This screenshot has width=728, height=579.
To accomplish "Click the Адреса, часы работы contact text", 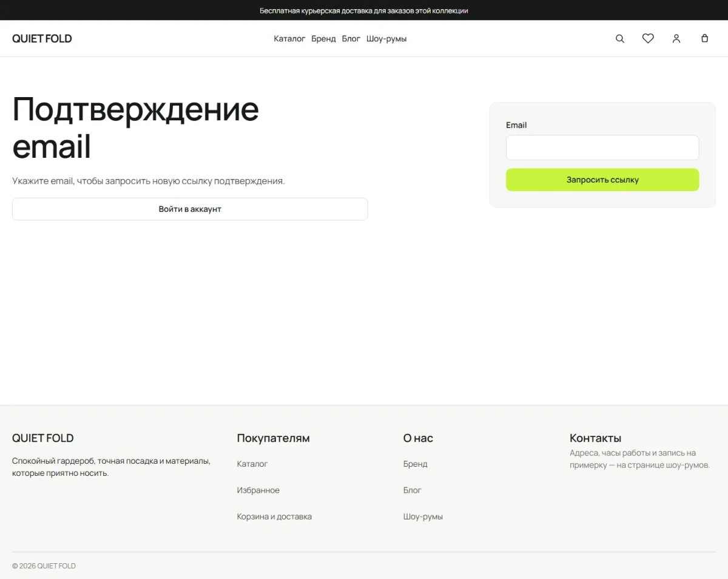I will click(639, 459).
